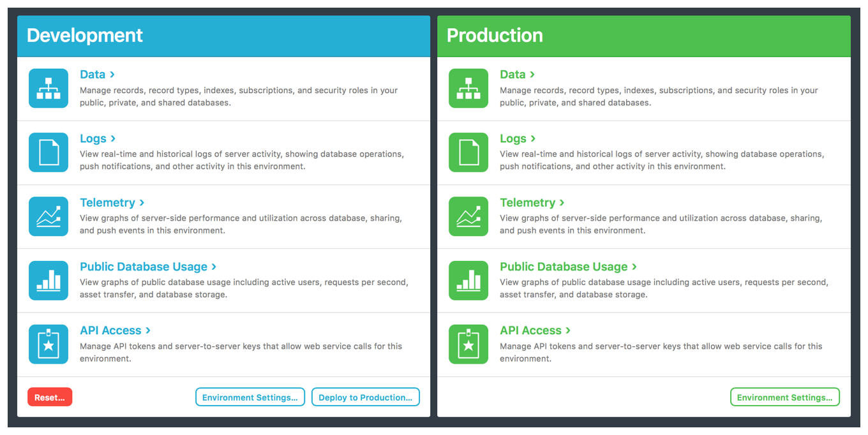Click the blue Public Database Usage bar-chart icon
The height and width of the screenshot is (435, 868).
[49, 281]
